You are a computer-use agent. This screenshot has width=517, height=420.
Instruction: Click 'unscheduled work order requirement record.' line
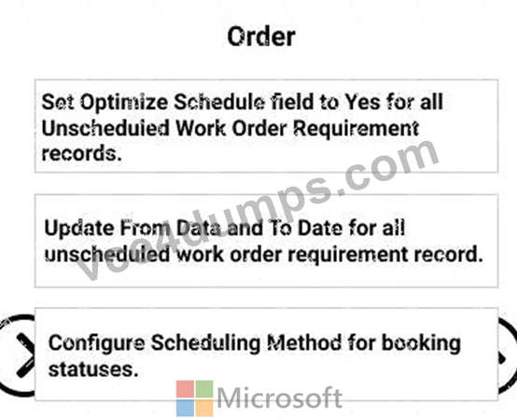coord(264,255)
